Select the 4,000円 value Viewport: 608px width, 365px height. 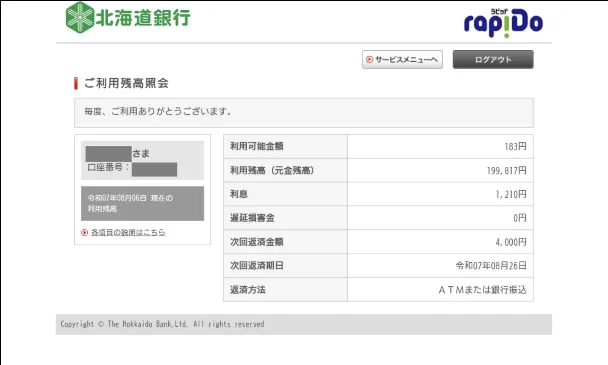pyautogui.click(x=511, y=242)
